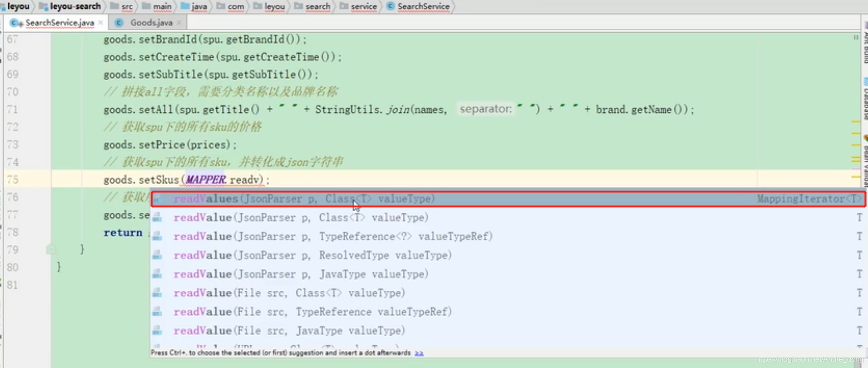
Task: Choose readValue(File src, JavaType valueType) suggestion
Action: pos(508,331)
